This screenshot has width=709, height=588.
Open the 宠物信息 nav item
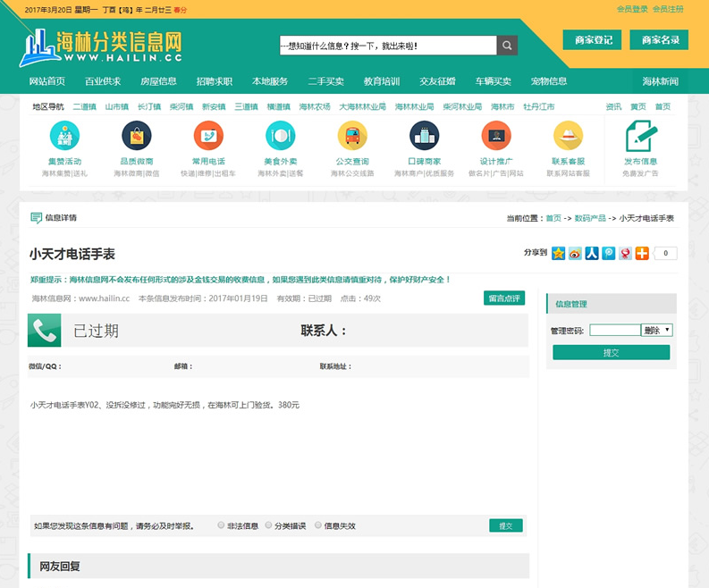(x=549, y=81)
